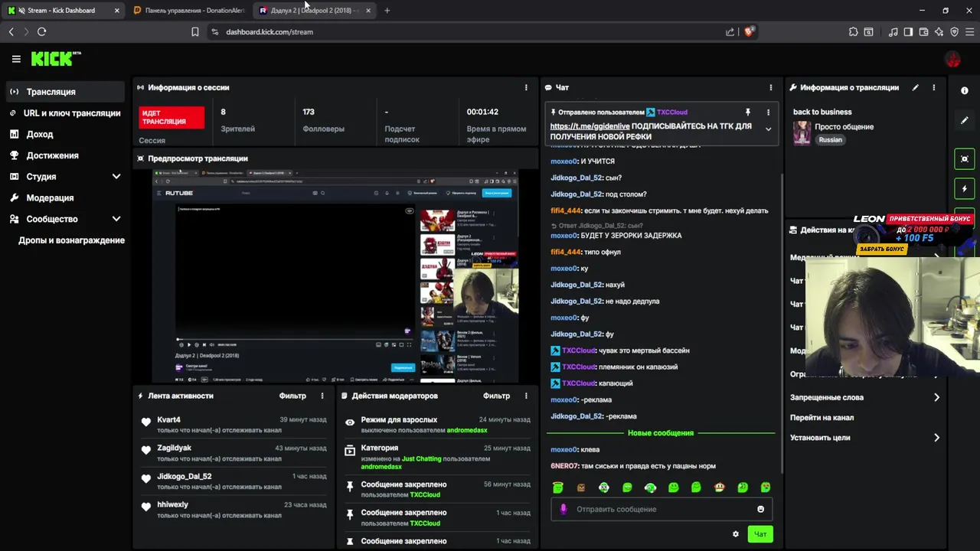The width and height of the screenshot is (980, 551).
Task: Click the Забрать бонус banner button
Action: [882, 249]
